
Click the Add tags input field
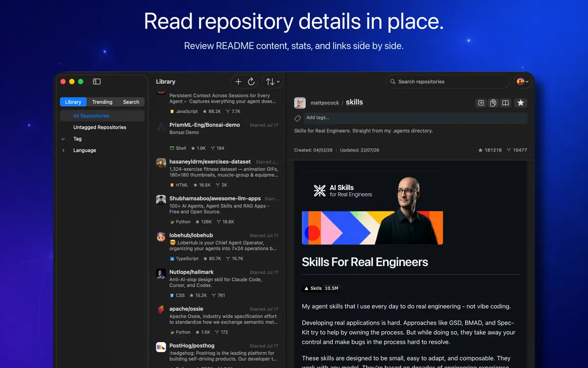click(415, 118)
